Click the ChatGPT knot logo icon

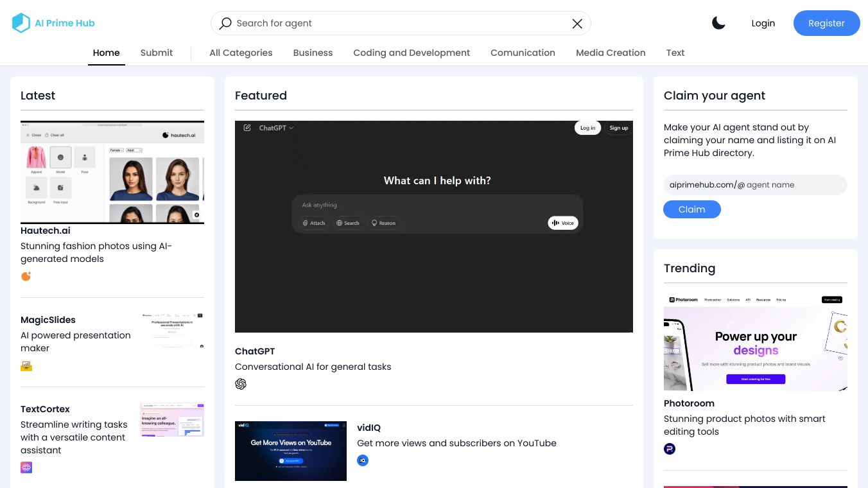click(x=241, y=384)
